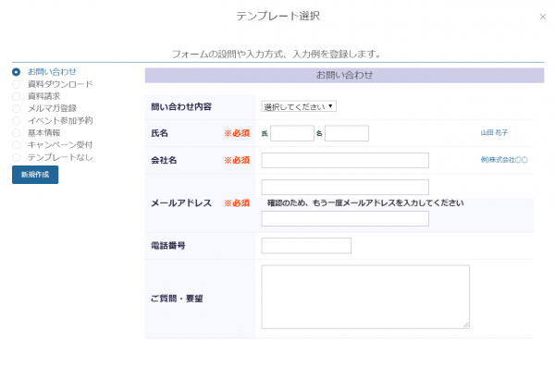Focus the 電話番号 input field
Image resolution: width=555 pixels, height=392 pixels.
tap(306, 245)
